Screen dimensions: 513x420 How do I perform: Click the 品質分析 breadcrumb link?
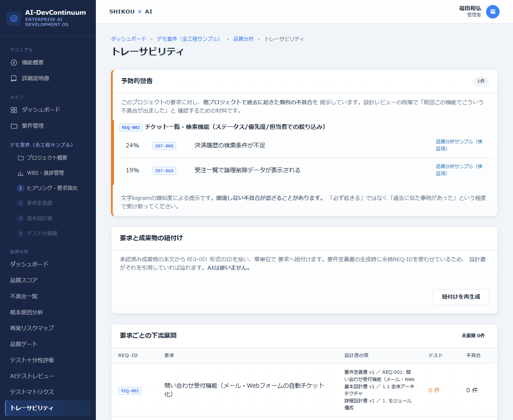[243, 39]
